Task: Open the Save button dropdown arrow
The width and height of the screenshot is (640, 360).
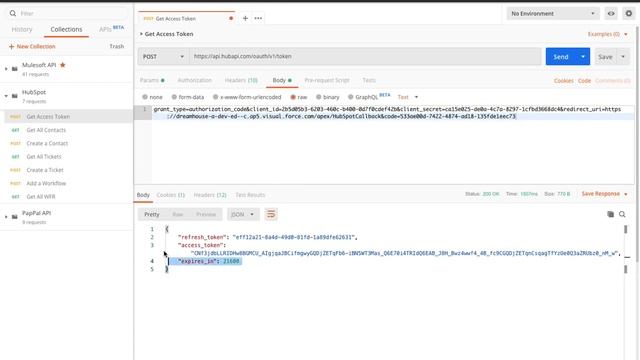Action: (623, 57)
